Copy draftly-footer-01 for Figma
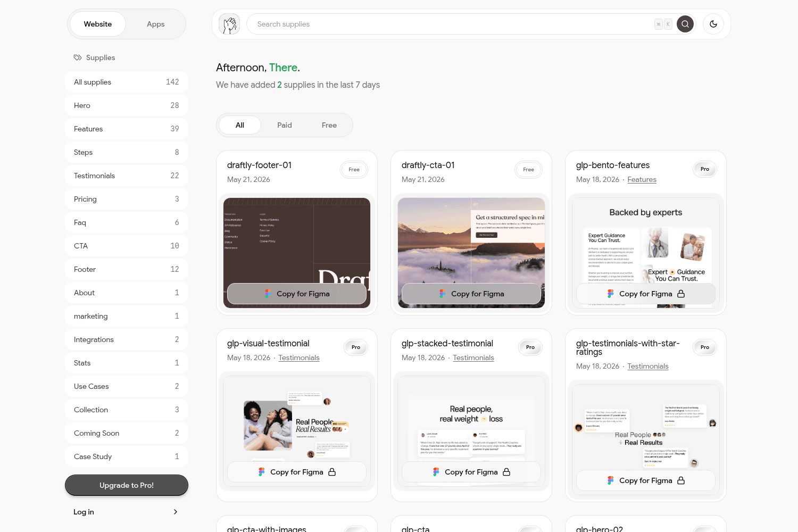 pyautogui.click(x=297, y=294)
